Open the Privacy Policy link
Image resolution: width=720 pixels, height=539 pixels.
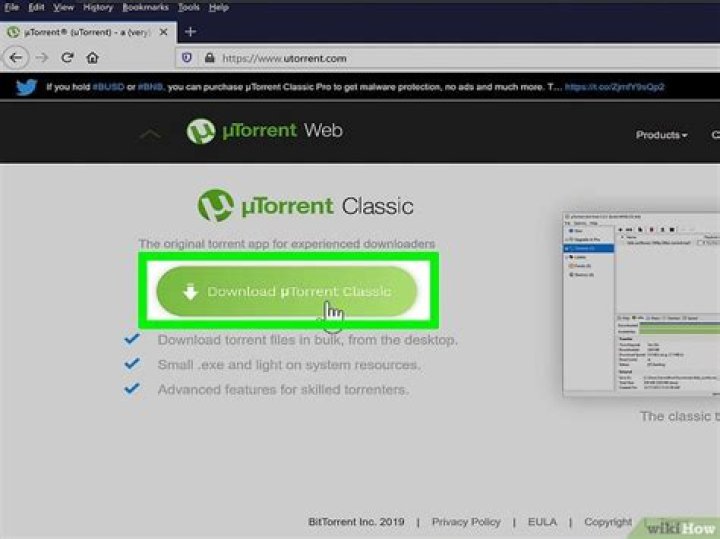(x=466, y=522)
